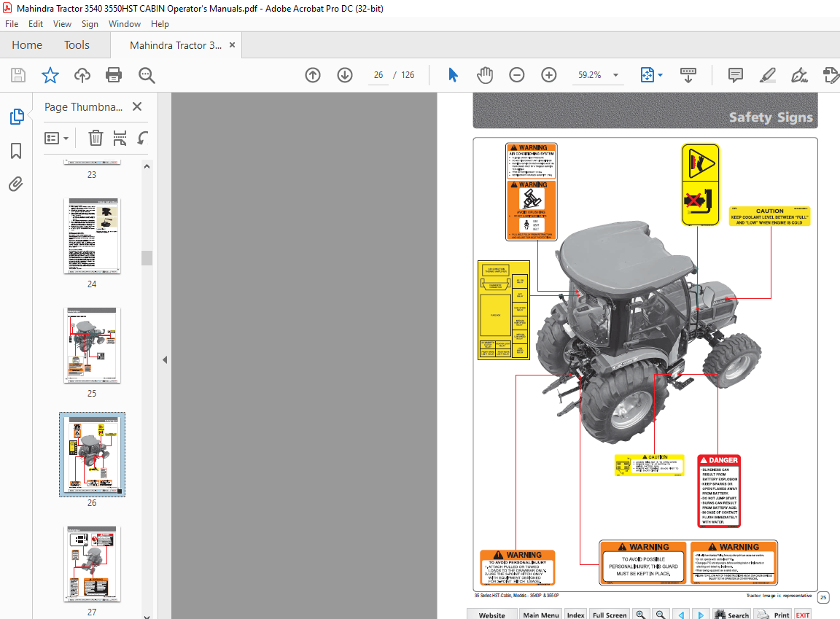The height and width of the screenshot is (619, 840).
Task: Select the page 25 thumbnail
Action: pos(92,345)
